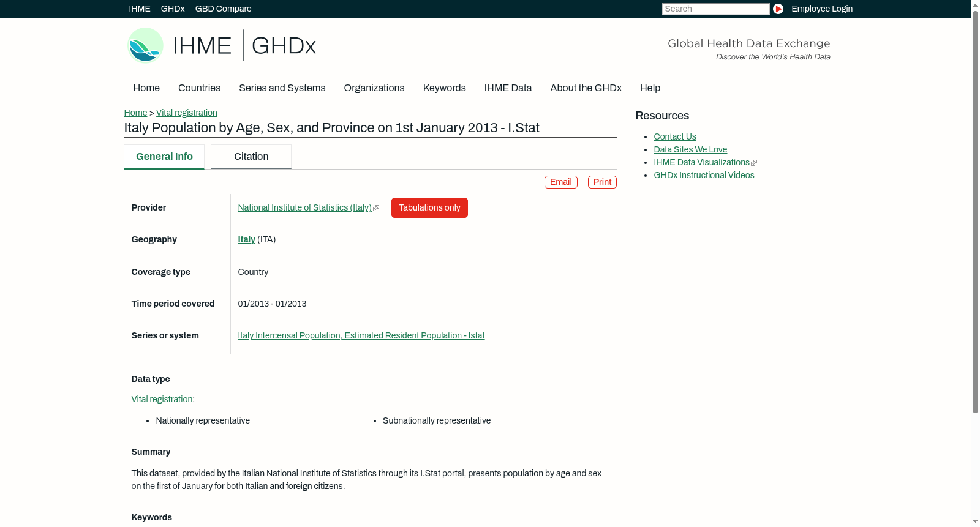Click the red search submit arrow icon
980x527 pixels.
pos(778,9)
